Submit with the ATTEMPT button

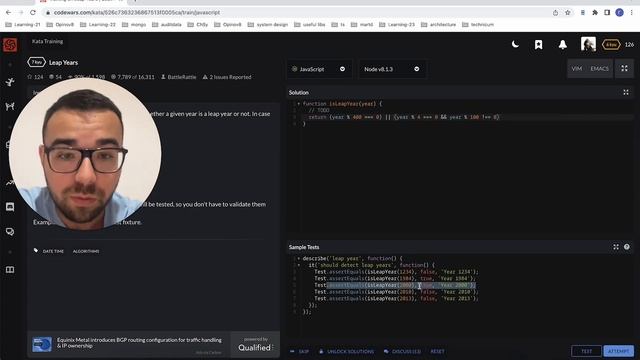point(618,351)
